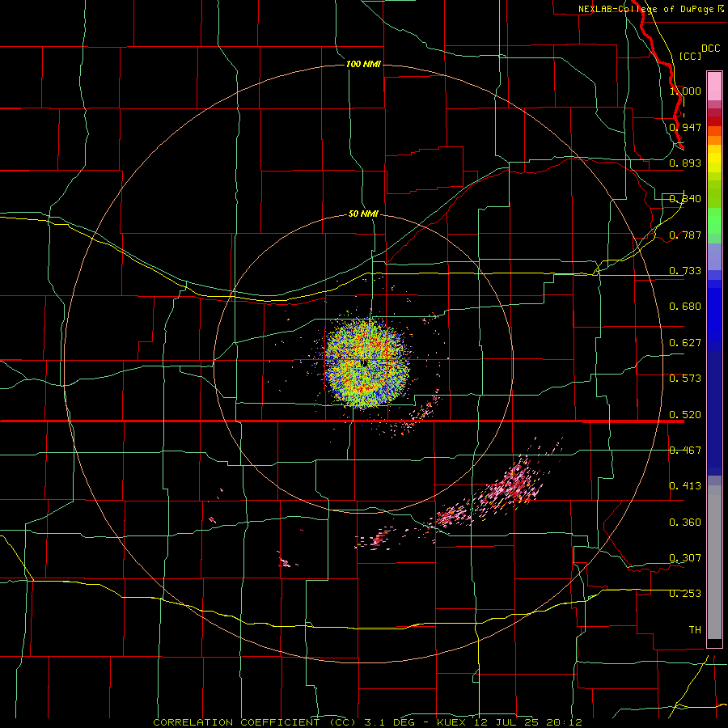This screenshot has width=728, height=728.
Task: Click the NEXLAB-College of DuPage credit text
Action: click(x=646, y=9)
